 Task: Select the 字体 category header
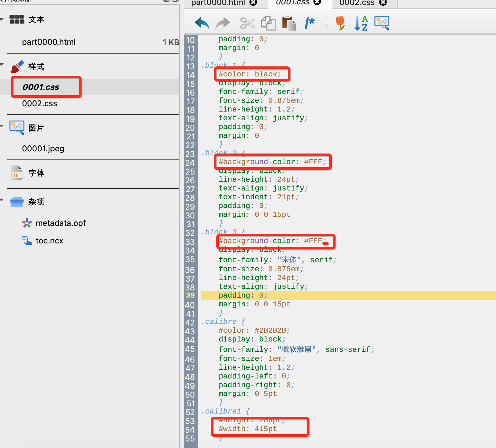click(x=36, y=173)
